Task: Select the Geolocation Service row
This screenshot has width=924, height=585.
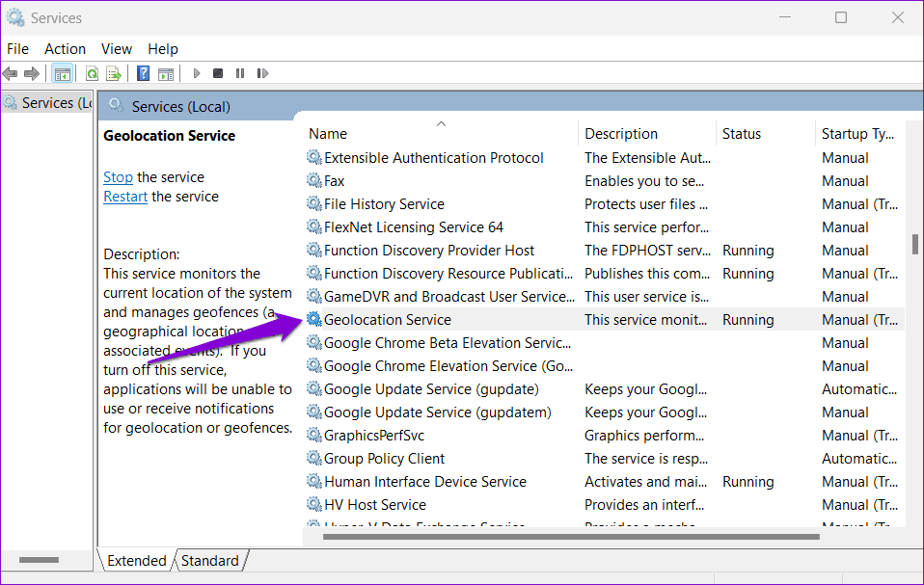Action: pyautogui.click(x=605, y=320)
